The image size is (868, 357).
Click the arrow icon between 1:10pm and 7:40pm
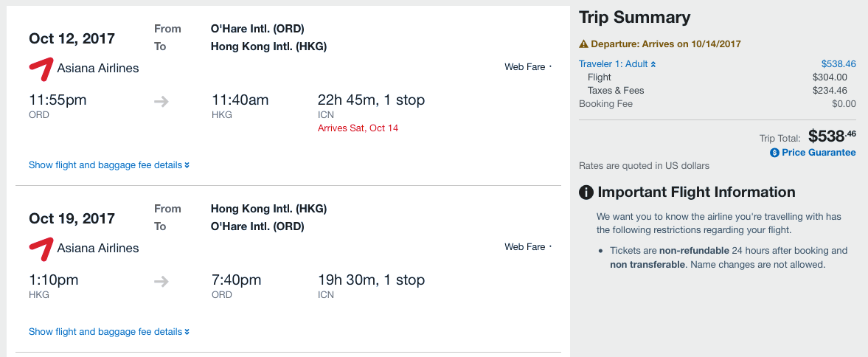tap(162, 282)
